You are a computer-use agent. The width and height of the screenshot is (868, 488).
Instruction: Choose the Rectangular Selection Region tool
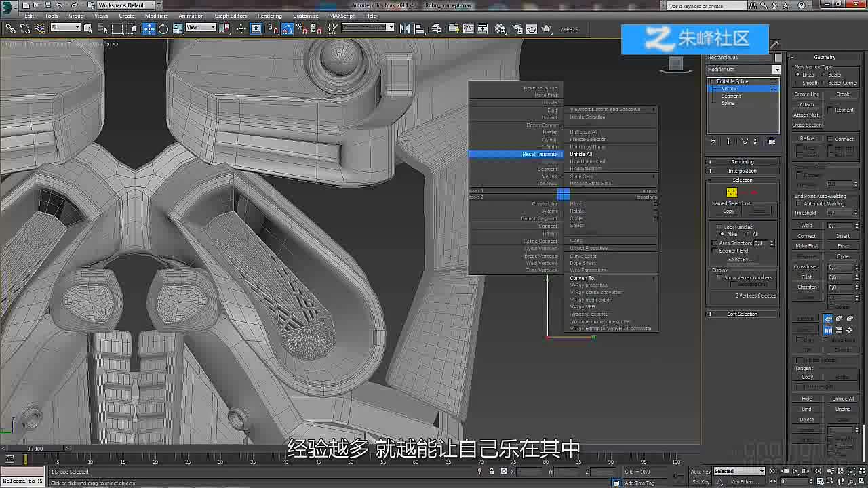point(117,28)
